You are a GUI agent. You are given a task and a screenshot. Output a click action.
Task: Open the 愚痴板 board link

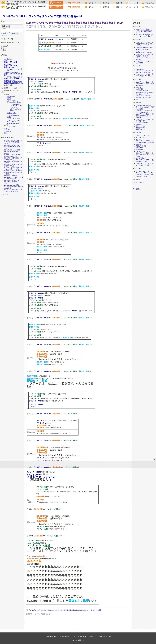9,117
